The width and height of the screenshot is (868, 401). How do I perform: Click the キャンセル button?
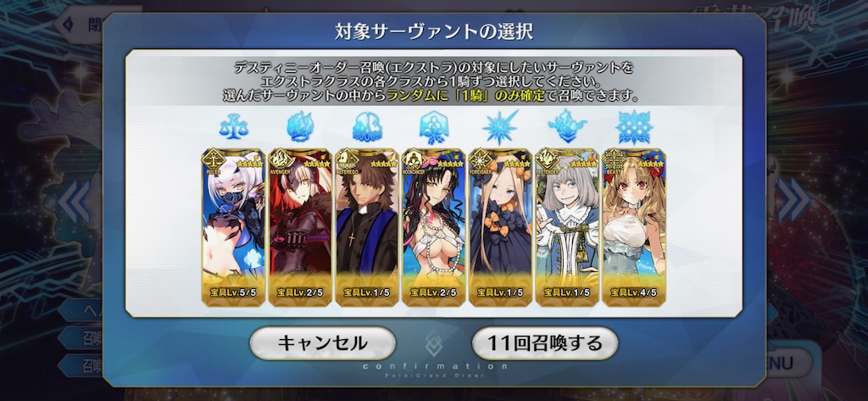pyautogui.click(x=322, y=343)
